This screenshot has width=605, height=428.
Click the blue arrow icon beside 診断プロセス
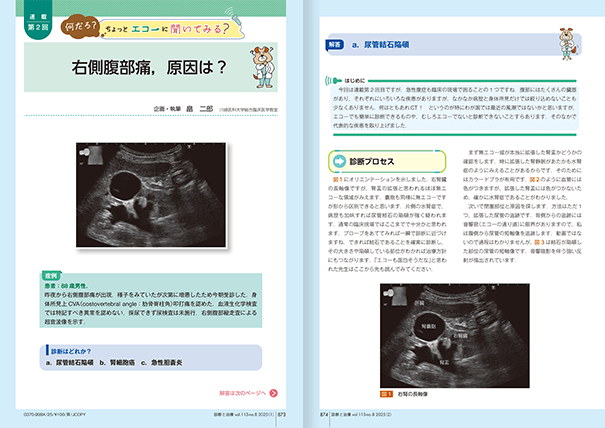tap(338, 160)
